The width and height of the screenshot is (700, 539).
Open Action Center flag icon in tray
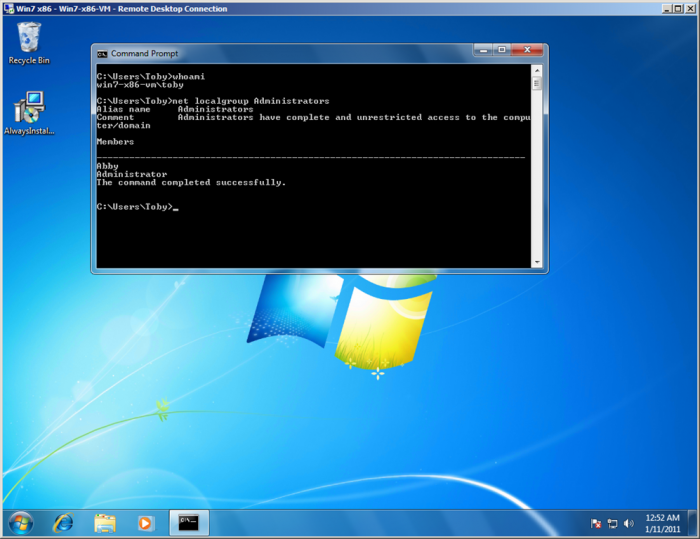coord(596,523)
